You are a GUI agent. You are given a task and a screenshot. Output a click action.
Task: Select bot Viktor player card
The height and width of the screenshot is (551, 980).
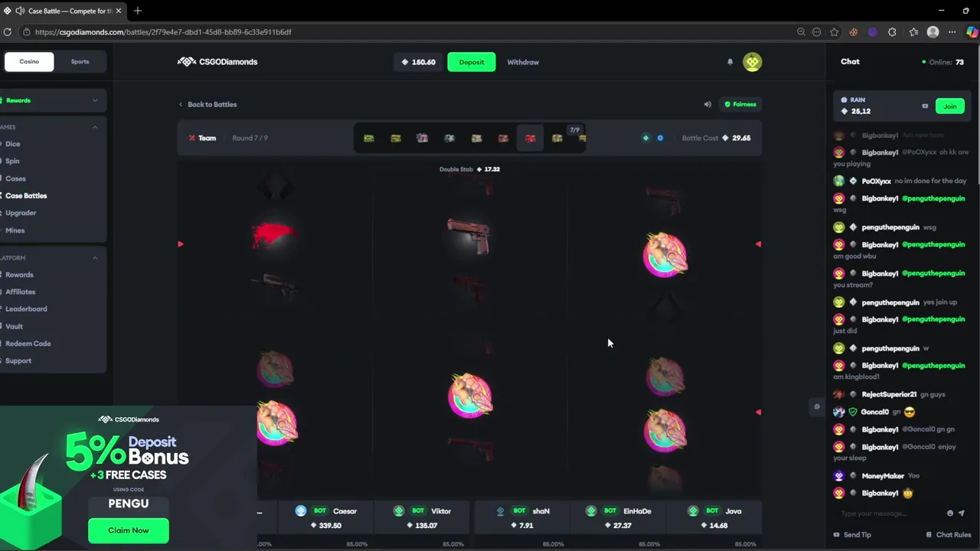tap(422, 518)
